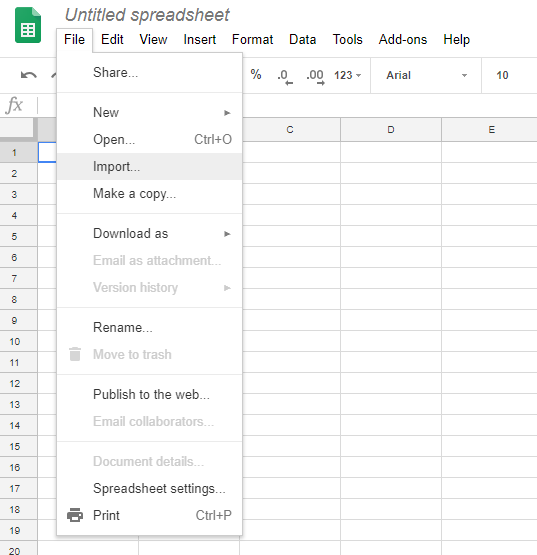Open the Add-ons menu
Screen dimensions: 537x555
pos(403,39)
